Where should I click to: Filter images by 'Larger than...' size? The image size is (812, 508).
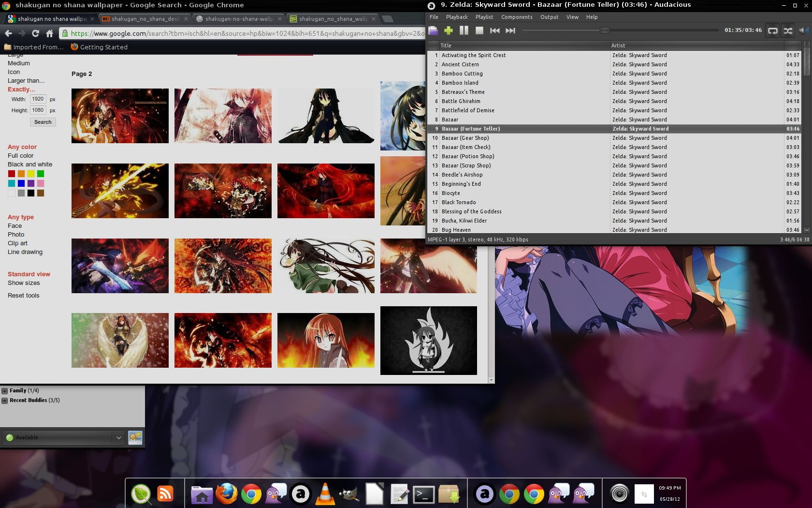(x=26, y=81)
